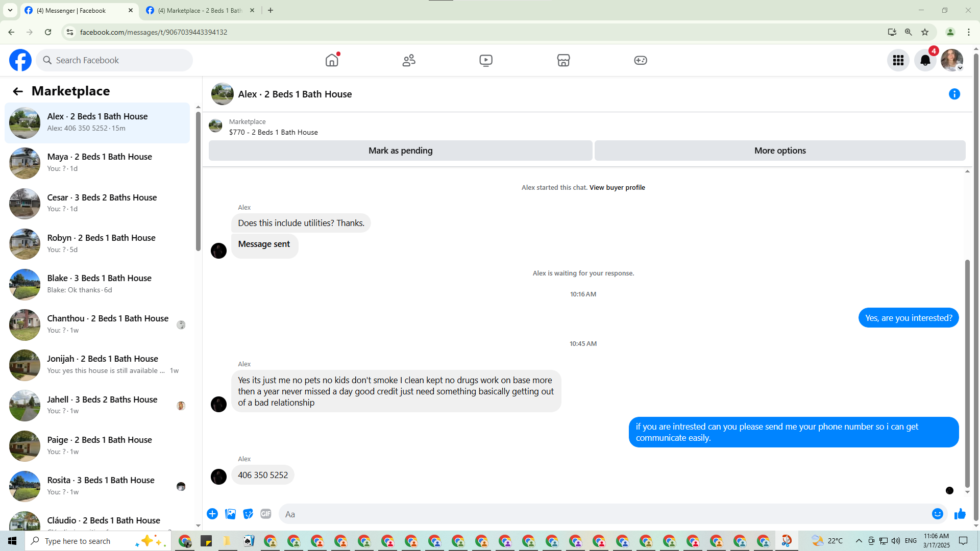
Task: Click the "Yes, are you interested?" message bubble
Action: 909,318
